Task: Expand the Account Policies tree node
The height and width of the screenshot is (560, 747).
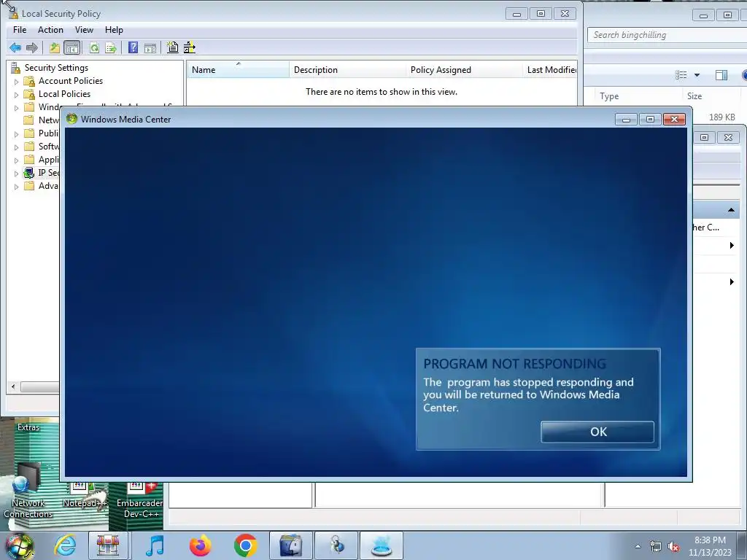Action: 16,82
